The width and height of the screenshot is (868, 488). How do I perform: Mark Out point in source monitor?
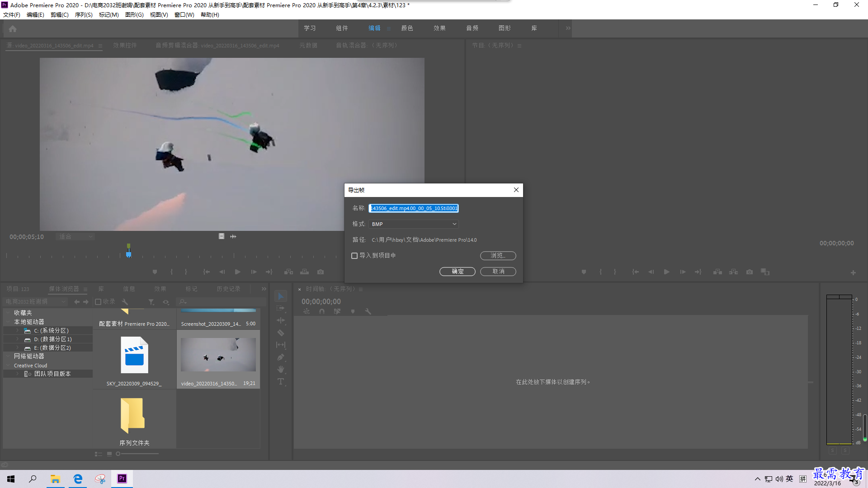186,272
